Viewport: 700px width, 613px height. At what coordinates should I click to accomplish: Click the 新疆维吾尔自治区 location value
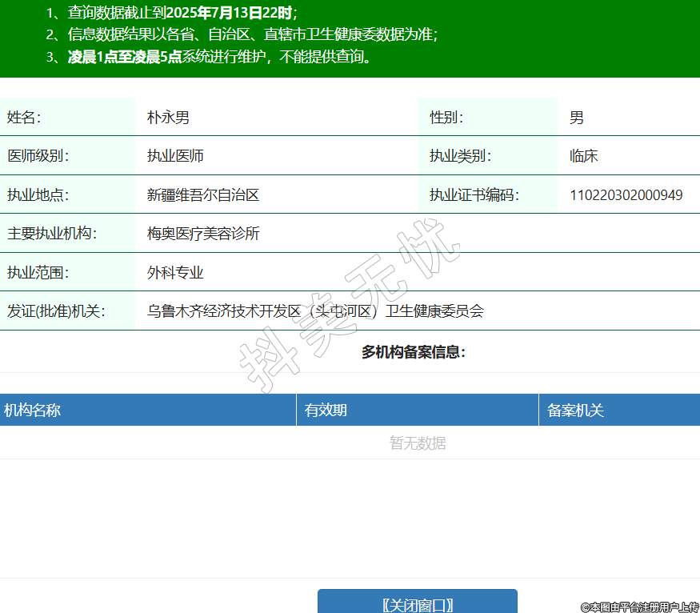click(x=203, y=194)
